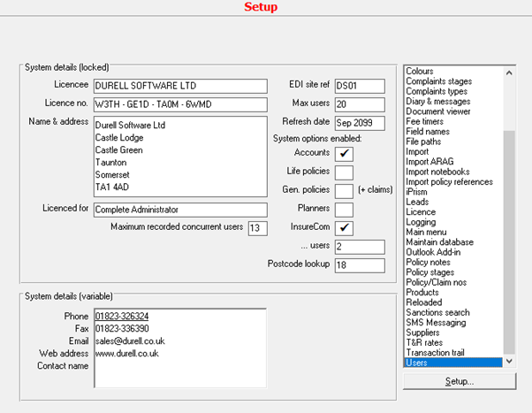532x413 pixels.
Task: Click Maximum recorded concurrent users field
Action: click(x=258, y=228)
